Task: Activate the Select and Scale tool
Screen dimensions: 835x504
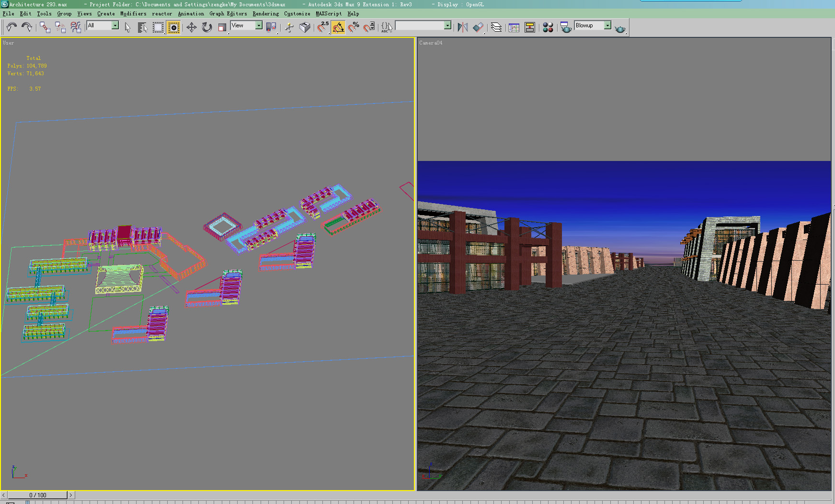Action: coord(222,27)
